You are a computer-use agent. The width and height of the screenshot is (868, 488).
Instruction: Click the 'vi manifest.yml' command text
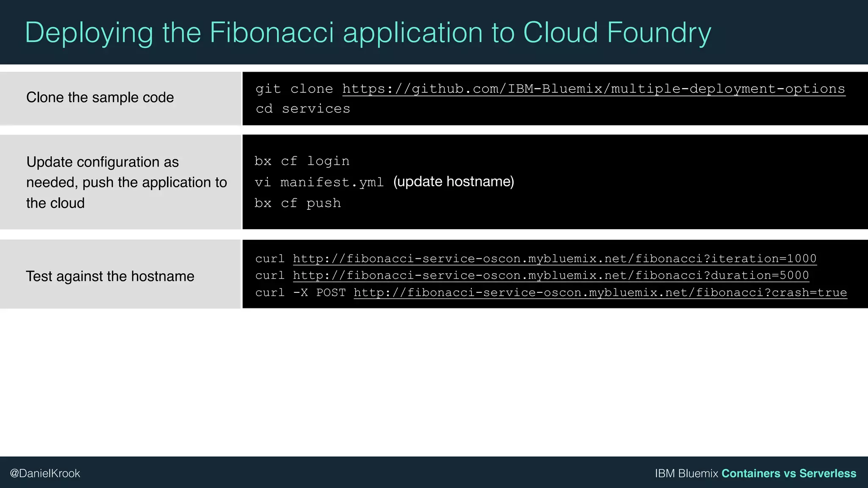(319, 182)
